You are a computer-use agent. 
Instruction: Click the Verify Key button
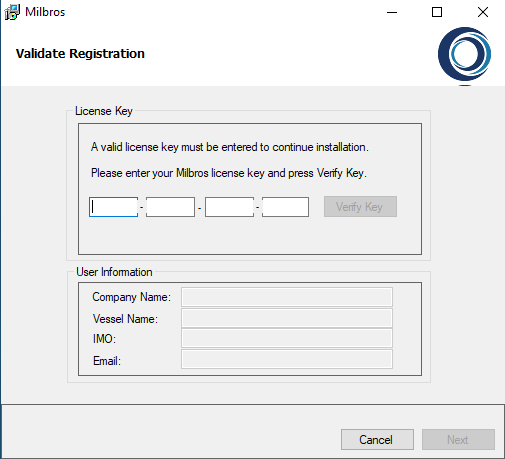[x=360, y=207]
